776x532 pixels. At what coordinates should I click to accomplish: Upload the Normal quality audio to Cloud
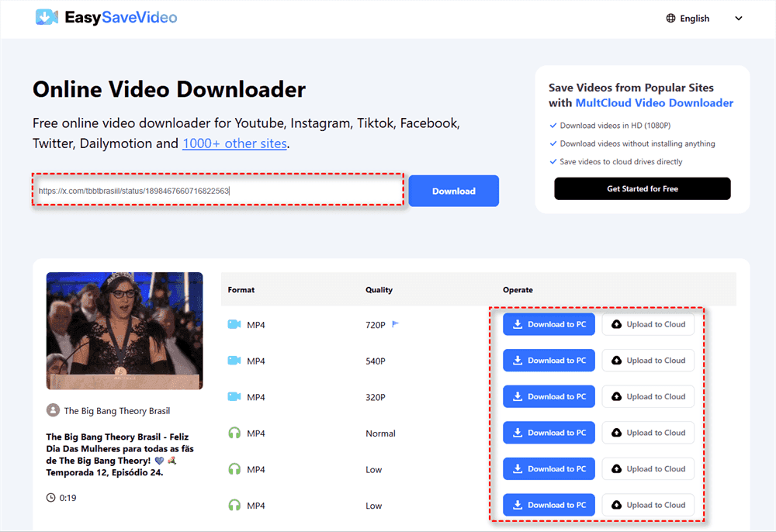[x=648, y=433]
